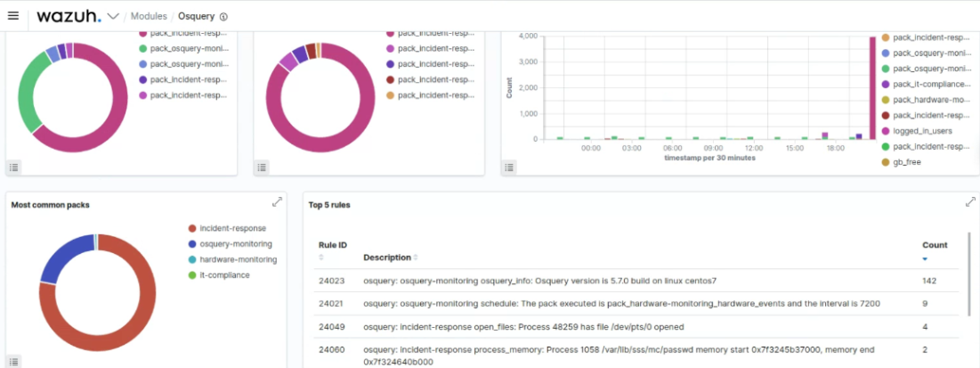This screenshot has width=980, height=368.
Task: Click the timestamp per 30 minutes axis label
Action: pyautogui.click(x=709, y=158)
